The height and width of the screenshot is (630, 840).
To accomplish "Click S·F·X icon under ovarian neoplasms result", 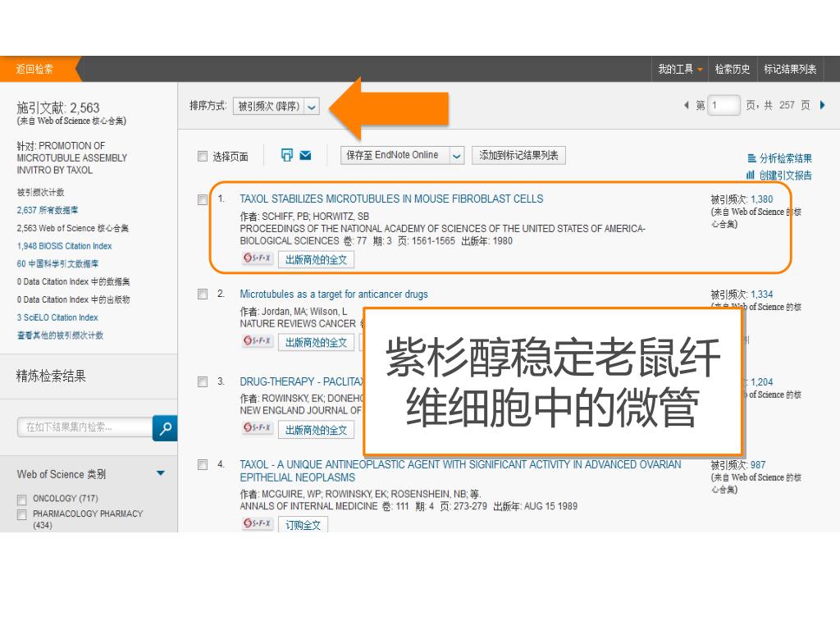I will pos(257,523).
